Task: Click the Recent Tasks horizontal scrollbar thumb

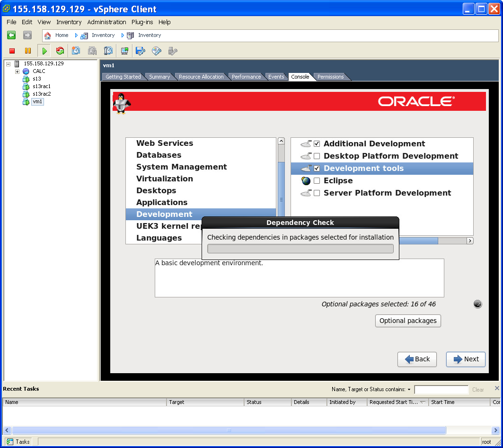Action: (229, 430)
